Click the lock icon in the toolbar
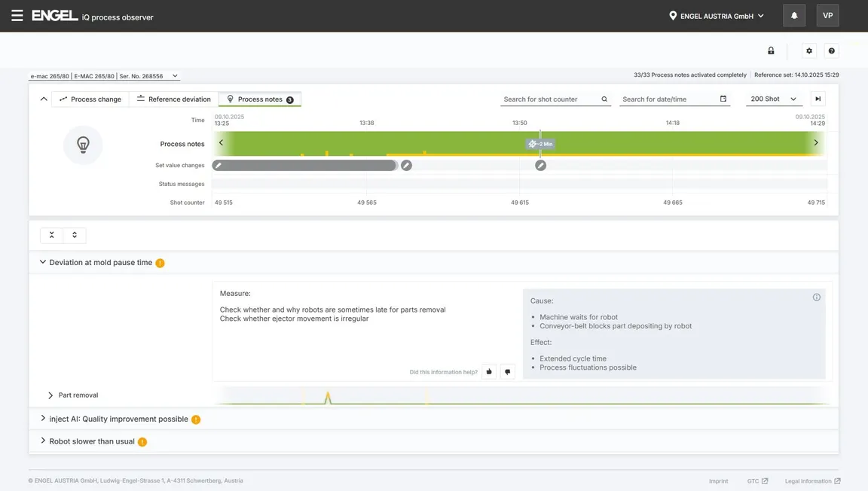Image resolution: width=868 pixels, height=491 pixels. pos(771,51)
